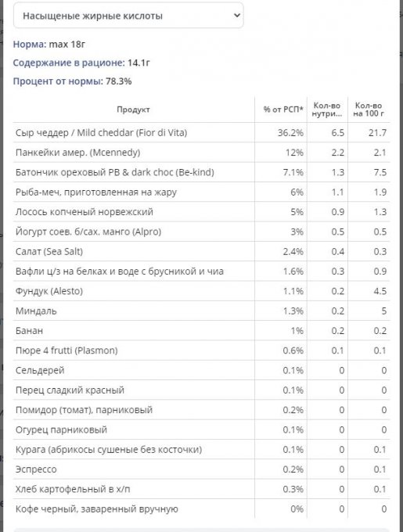Click the Кол-во на 100 г header

369,110
